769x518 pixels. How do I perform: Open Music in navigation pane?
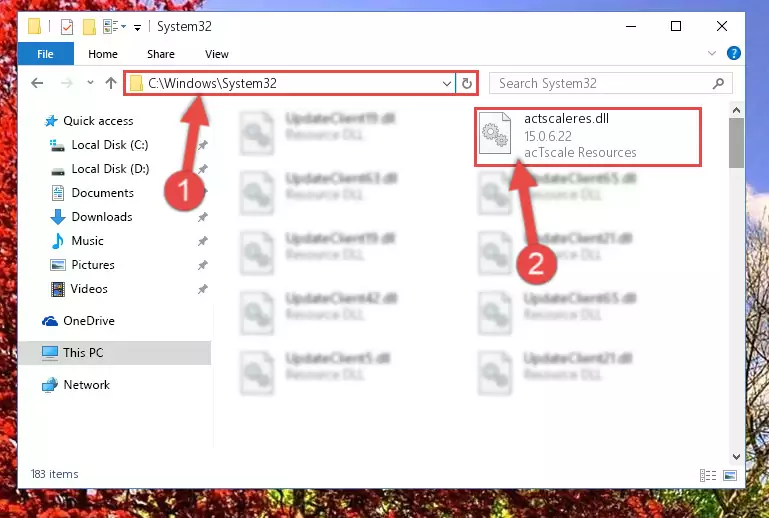click(x=87, y=241)
